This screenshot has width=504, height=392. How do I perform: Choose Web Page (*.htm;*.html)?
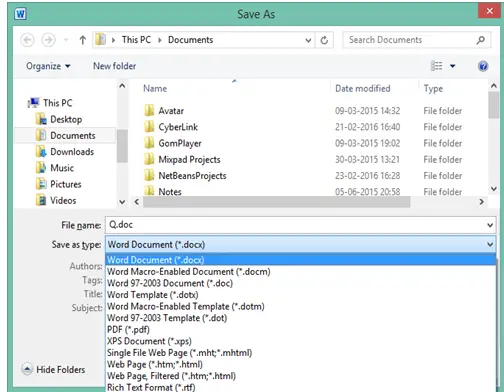(300, 364)
